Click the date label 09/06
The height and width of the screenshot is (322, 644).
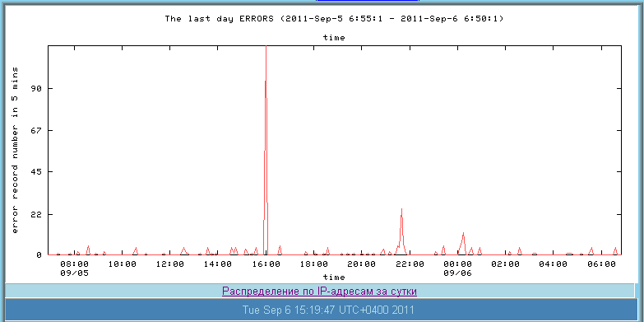point(457,273)
